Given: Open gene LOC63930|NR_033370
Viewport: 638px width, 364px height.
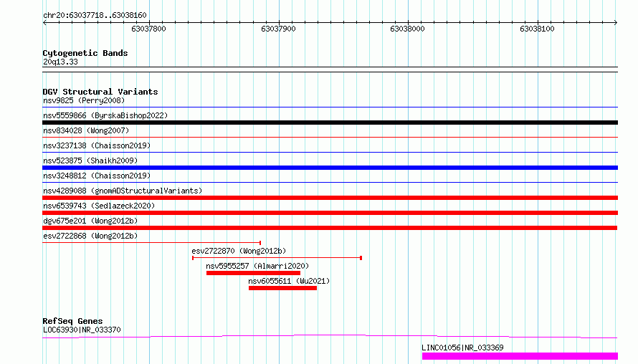Looking at the screenshot, I should pos(82,330).
